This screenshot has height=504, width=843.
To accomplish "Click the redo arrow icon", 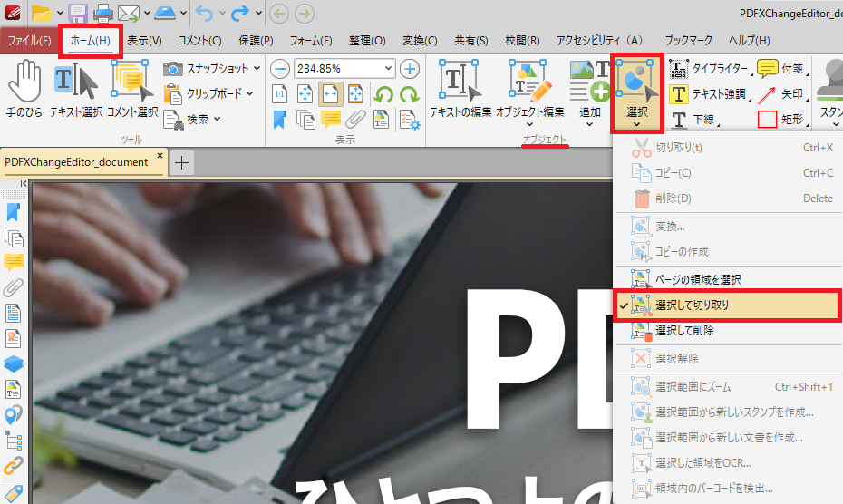I will 240,13.
